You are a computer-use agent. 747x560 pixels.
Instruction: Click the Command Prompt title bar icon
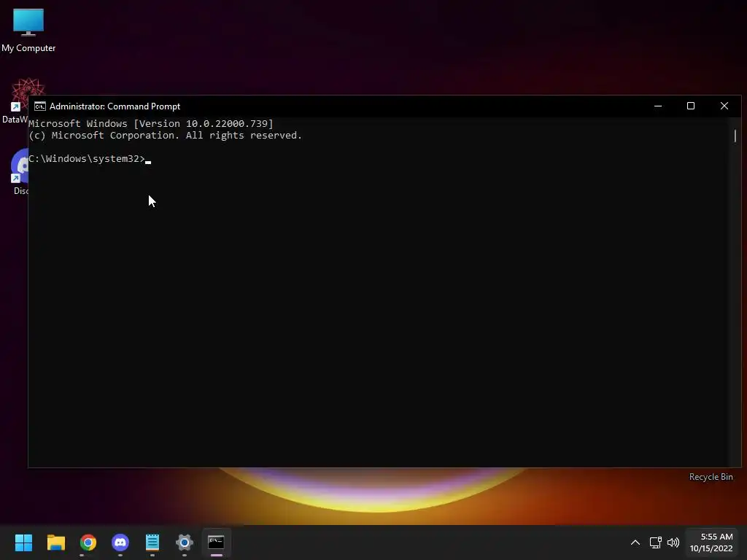point(40,106)
